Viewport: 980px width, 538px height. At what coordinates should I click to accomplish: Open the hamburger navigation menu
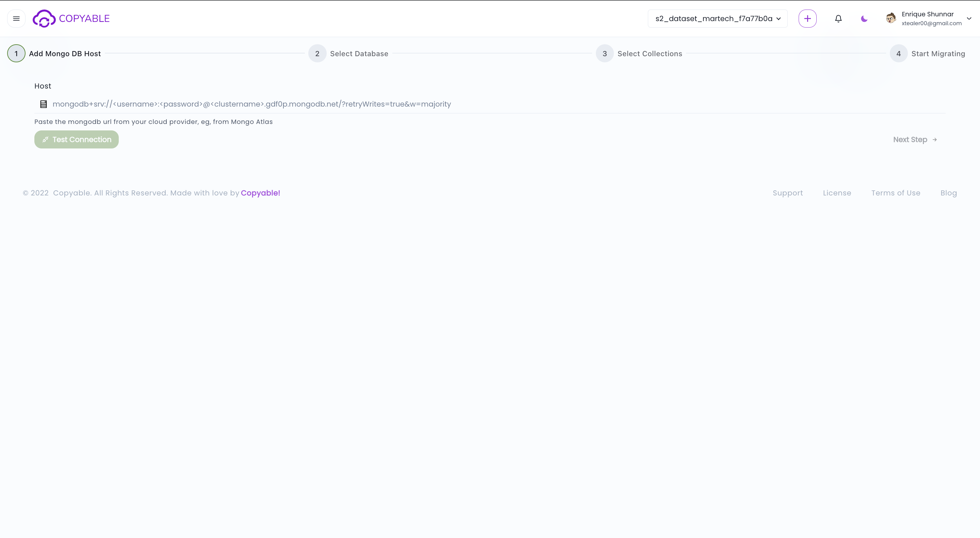(x=16, y=18)
